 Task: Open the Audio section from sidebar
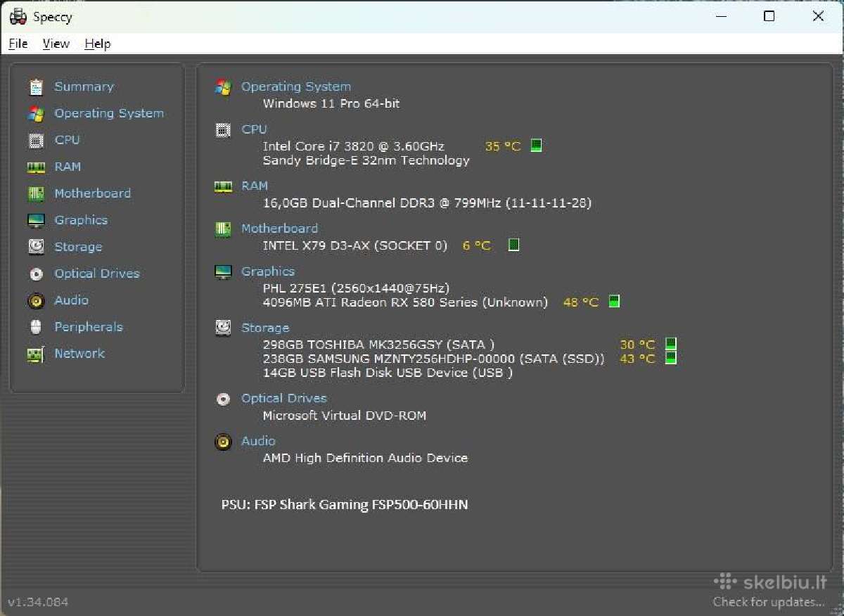coord(72,300)
